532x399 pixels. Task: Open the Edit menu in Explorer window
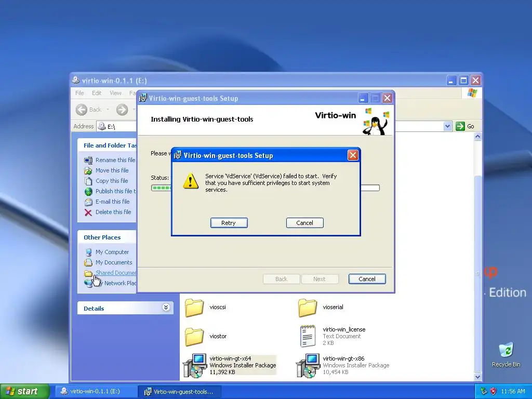tap(97, 93)
